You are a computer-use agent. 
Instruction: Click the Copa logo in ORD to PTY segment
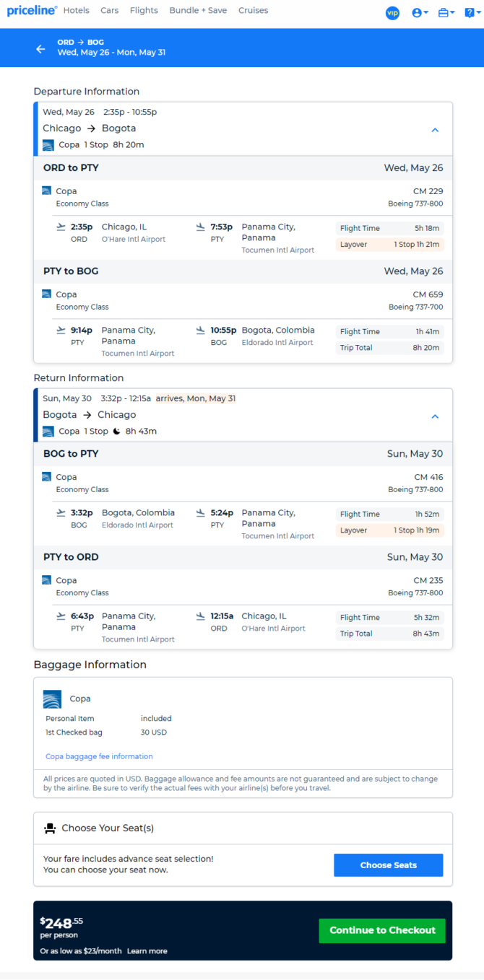pyautogui.click(x=46, y=191)
